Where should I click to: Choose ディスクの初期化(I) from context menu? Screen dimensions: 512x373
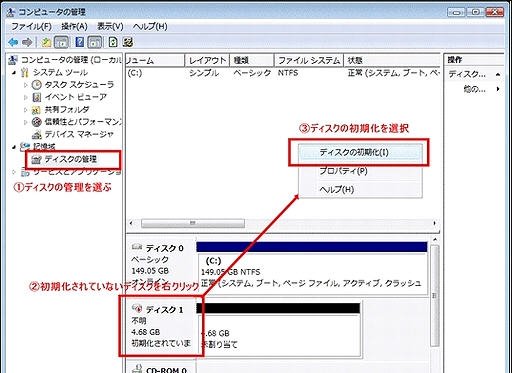tap(361, 152)
